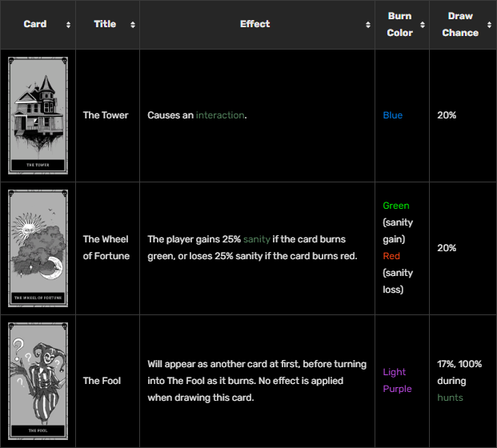Follow the green 'sanity' link
Image resolution: width=497 pixels, height=448 pixels.
point(257,239)
